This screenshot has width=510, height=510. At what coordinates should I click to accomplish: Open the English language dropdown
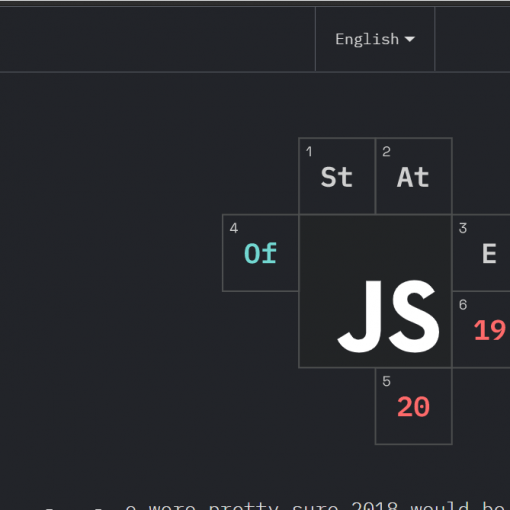click(375, 39)
